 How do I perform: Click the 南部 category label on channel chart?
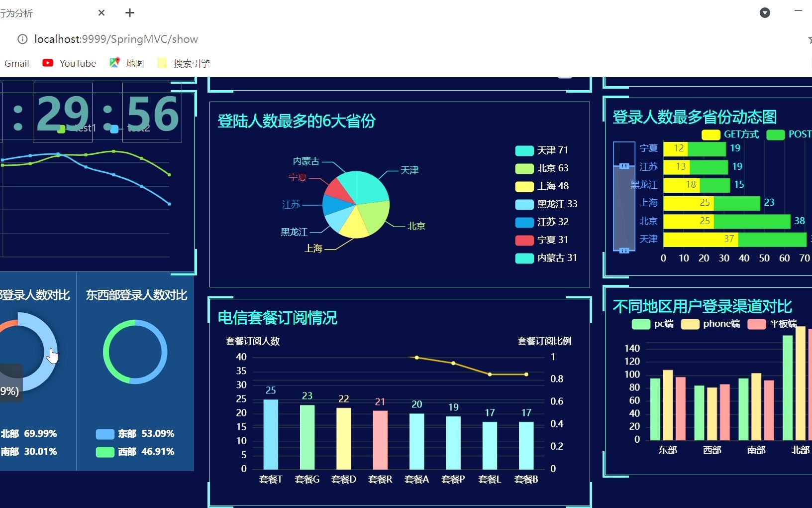point(756,450)
